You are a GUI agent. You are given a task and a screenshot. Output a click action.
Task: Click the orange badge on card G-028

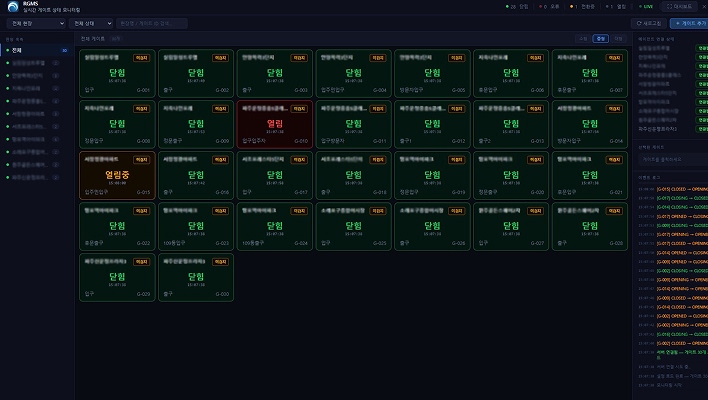point(614,211)
